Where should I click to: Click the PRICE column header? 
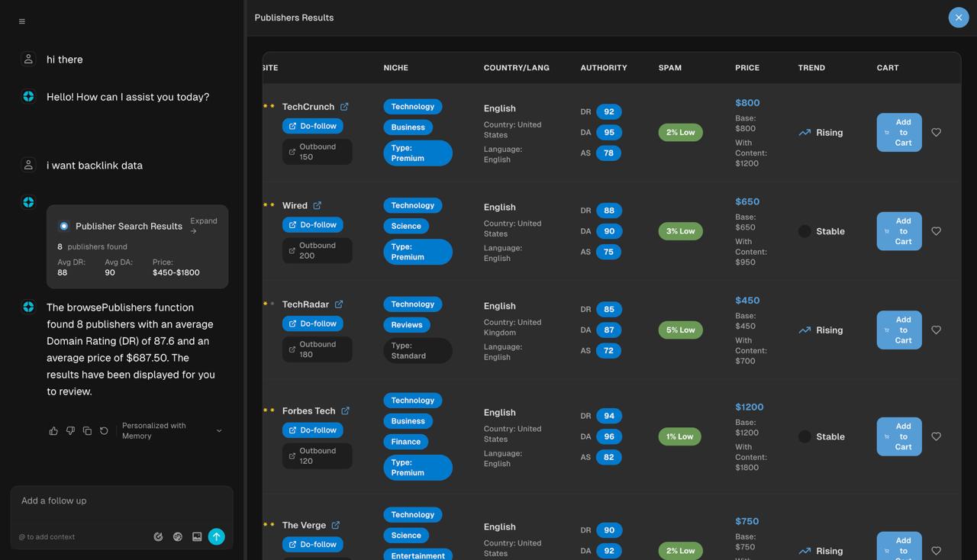tap(746, 68)
